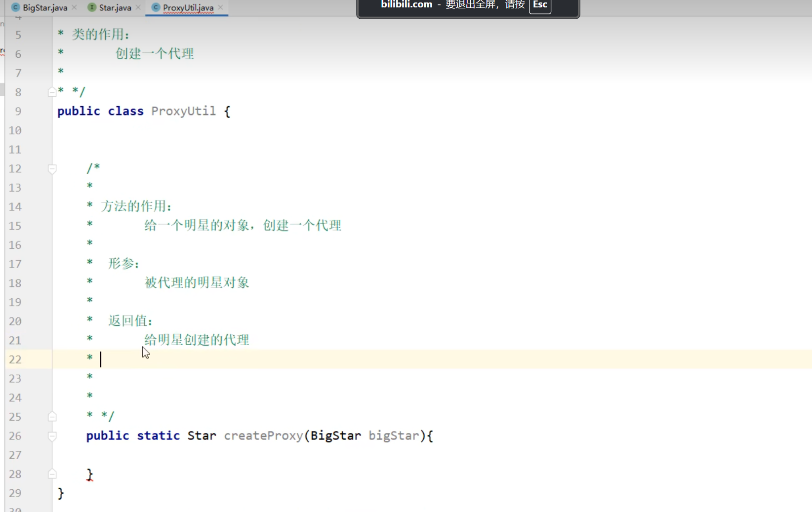Collapse the method comment at line 12
The height and width of the screenshot is (512, 812).
point(52,169)
